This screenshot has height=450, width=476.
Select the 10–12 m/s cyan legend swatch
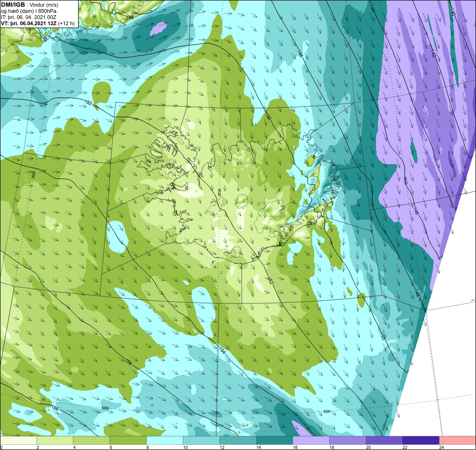[x=201, y=440]
